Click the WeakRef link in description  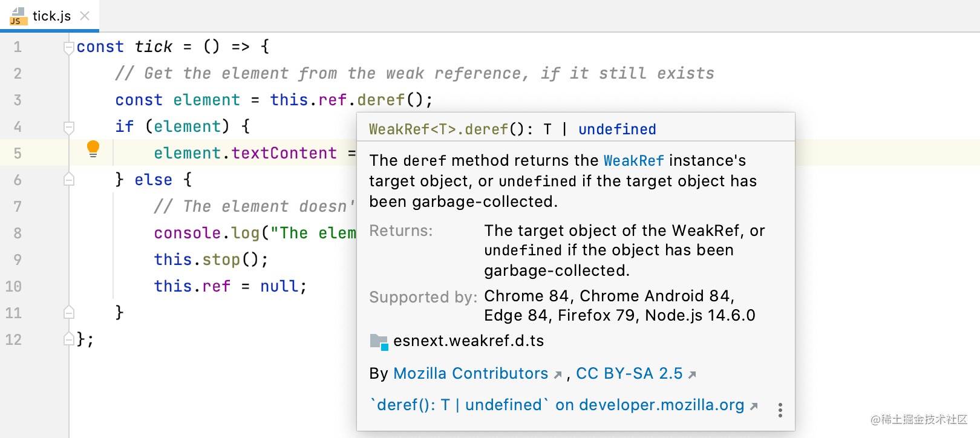click(x=633, y=160)
